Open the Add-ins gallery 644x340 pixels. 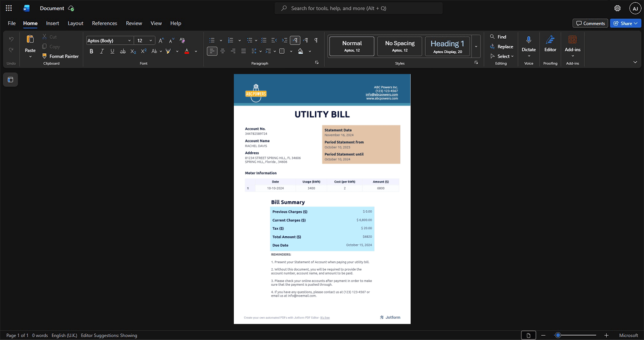pos(572,45)
